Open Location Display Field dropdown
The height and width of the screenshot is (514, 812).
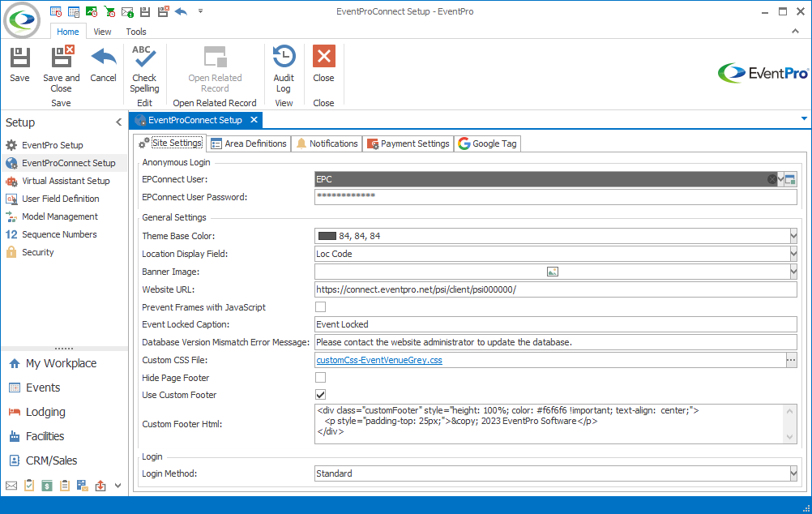point(793,254)
